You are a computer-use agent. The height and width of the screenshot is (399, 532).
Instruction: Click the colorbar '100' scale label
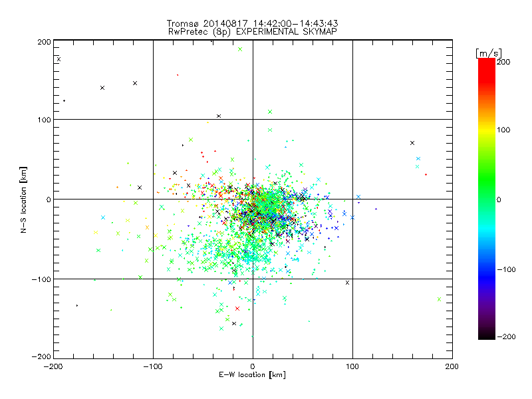(x=503, y=130)
